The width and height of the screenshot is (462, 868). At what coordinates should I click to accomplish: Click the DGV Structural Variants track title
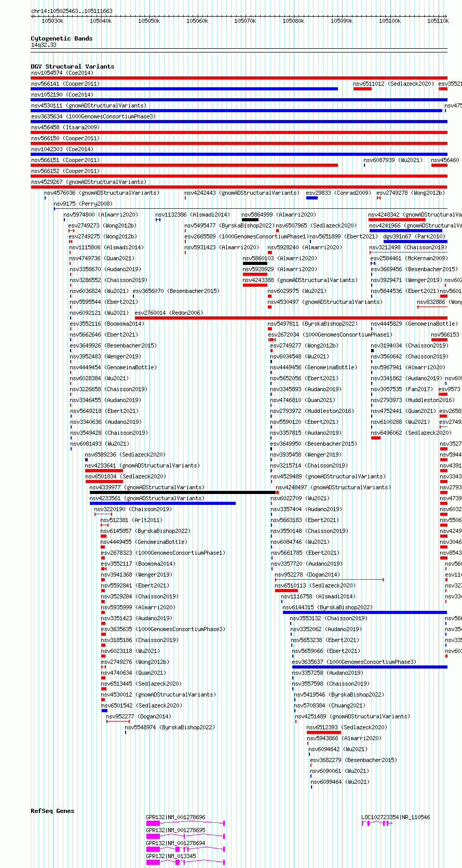pyautogui.click(x=72, y=66)
